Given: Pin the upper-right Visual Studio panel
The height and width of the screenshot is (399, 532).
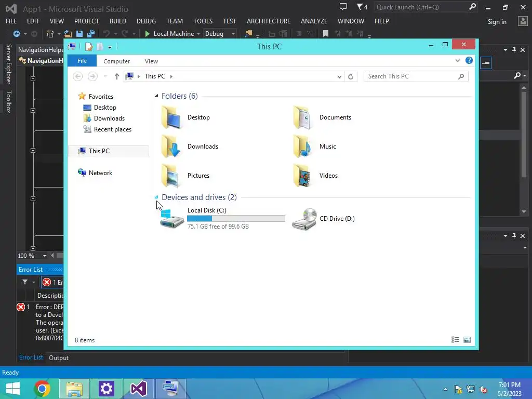Looking at the screenshot, I should 514,50.
